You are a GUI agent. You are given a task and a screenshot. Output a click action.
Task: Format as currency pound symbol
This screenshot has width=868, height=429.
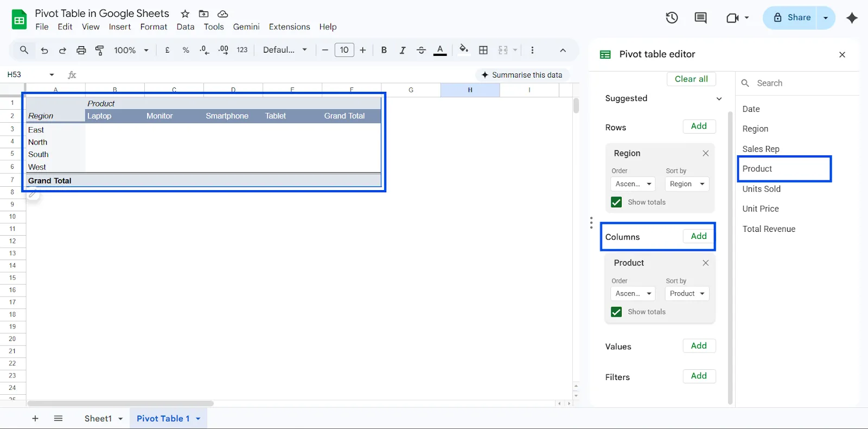click(168, 50)
